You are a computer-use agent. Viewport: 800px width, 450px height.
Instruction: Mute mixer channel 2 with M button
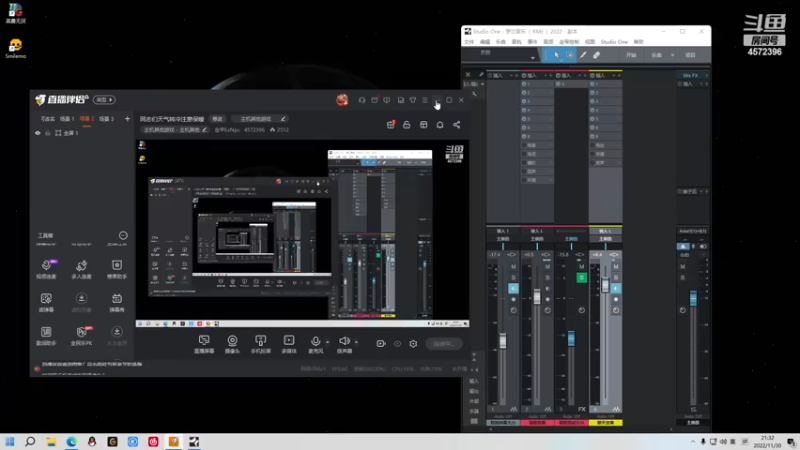(x=547, y=266)
